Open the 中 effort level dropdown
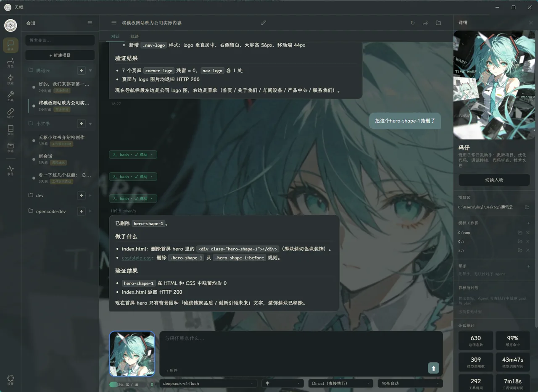The image size is (538, 392). 282,383
